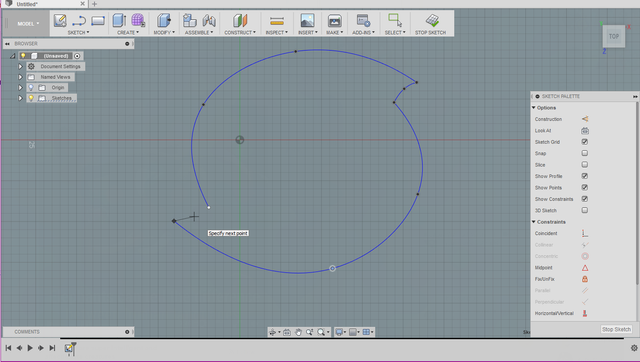This screenshot has width=640, height=362.
Task: Collapse the Options section in Sketch Palette
Action: (x=534, y=108)
